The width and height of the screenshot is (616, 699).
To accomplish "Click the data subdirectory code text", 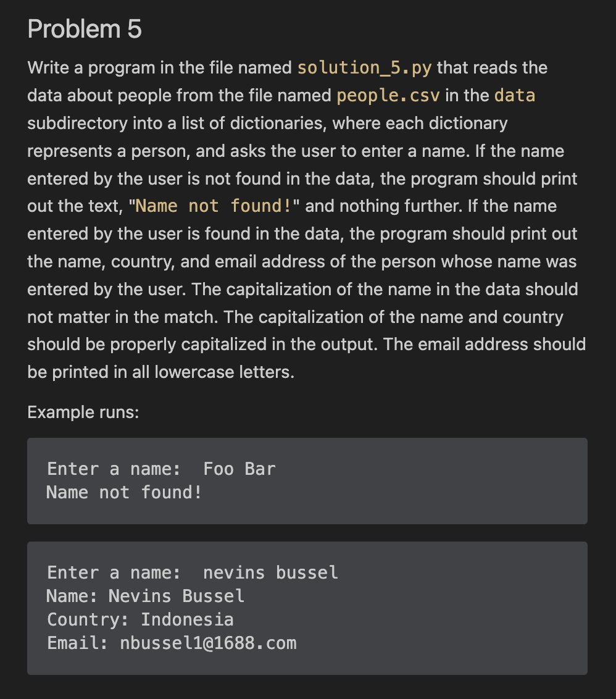I will 515,95.
